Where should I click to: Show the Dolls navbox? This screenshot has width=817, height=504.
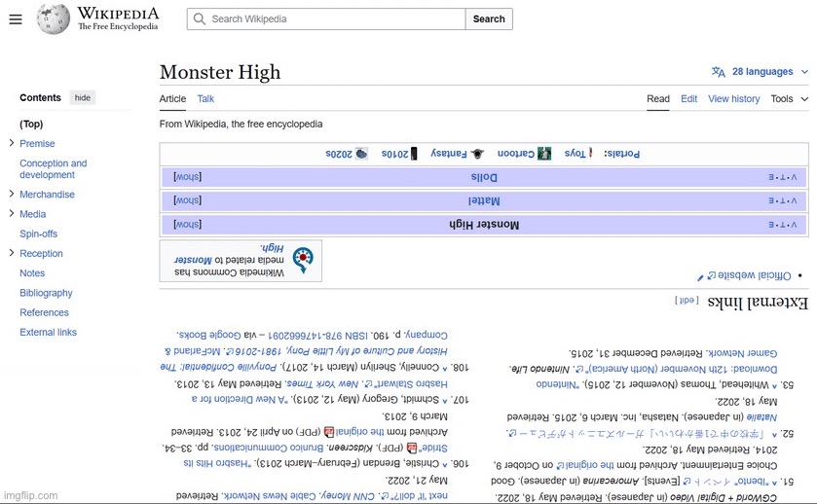(x=188, y=177)
